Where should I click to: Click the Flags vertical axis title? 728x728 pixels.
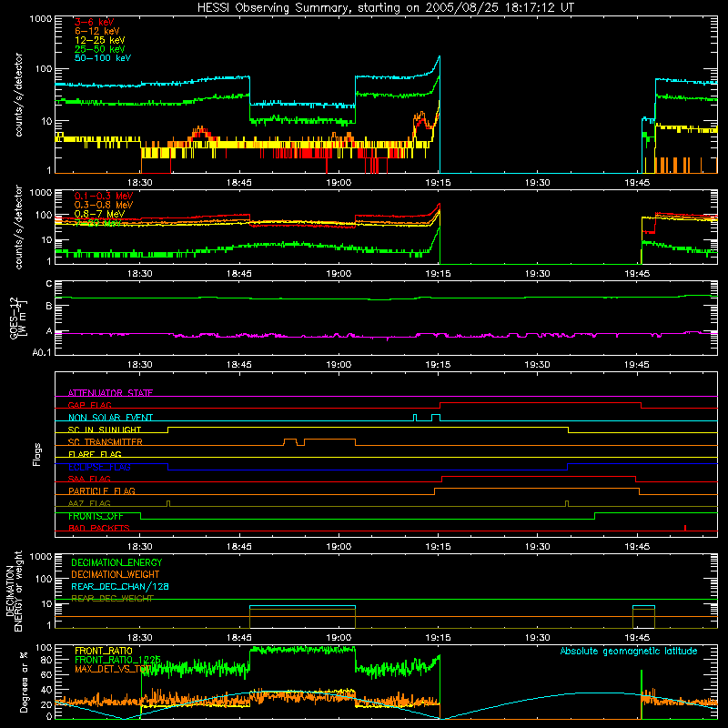pyautogui.click(x=36, y=454)
